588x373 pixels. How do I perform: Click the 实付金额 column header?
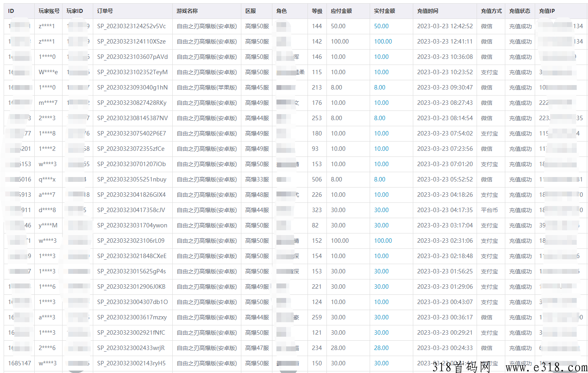[x=385, y=11]
